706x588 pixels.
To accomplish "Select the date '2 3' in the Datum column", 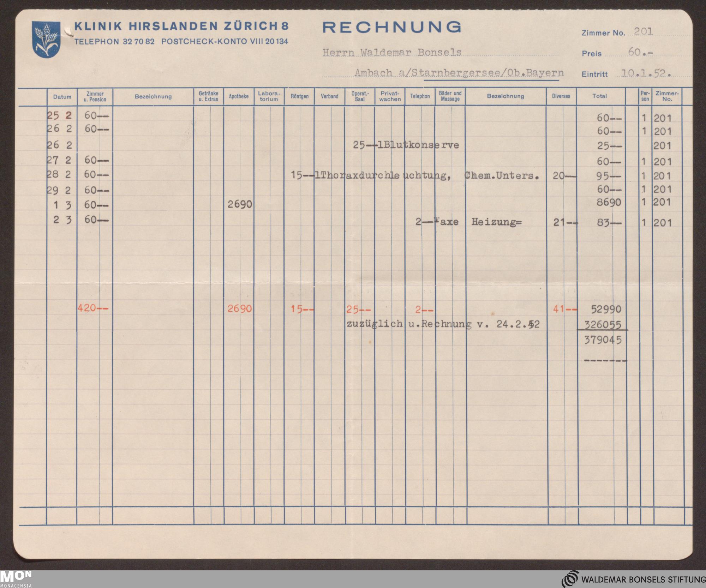I will pos(62,220).
